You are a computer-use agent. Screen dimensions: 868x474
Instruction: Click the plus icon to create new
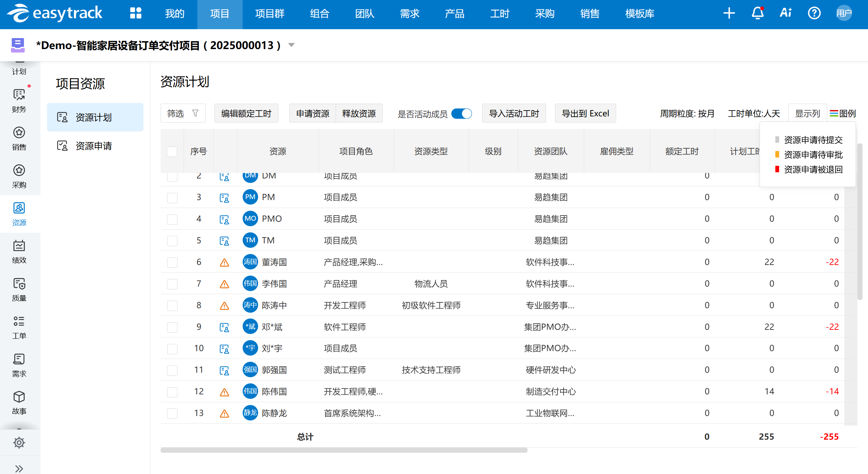[729, 13]
